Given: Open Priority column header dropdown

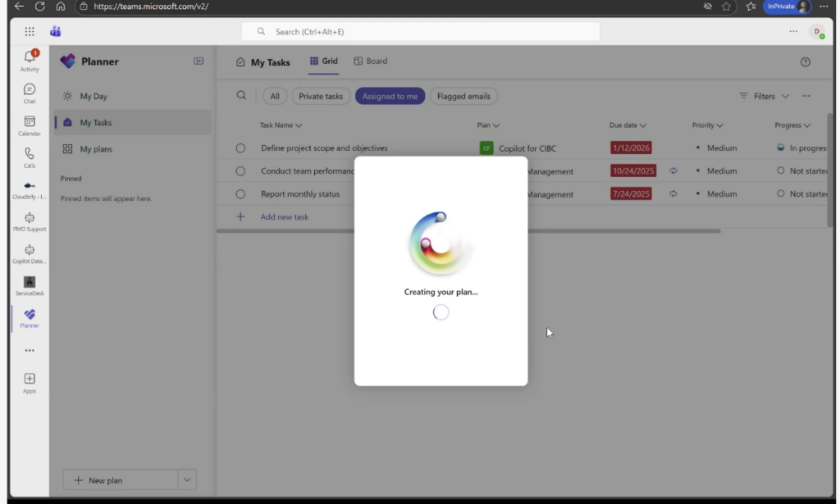Looking at the screenshot, I should [708, 125].
